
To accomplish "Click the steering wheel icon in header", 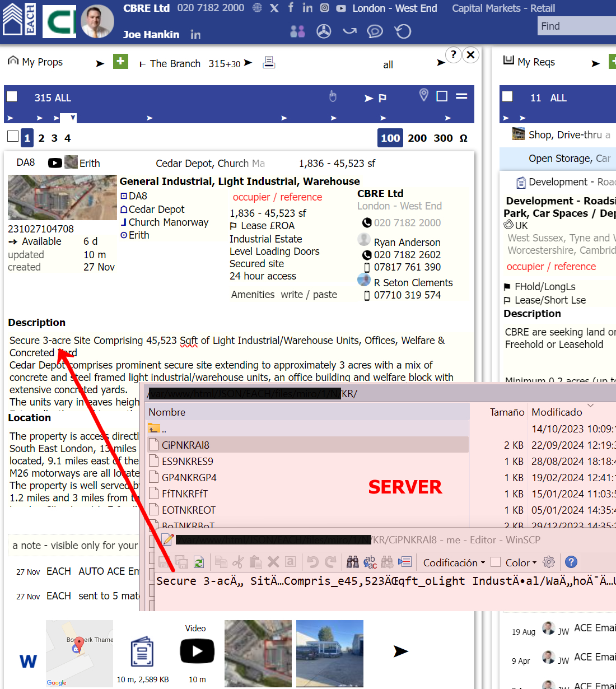I will (x=324, y=31).
